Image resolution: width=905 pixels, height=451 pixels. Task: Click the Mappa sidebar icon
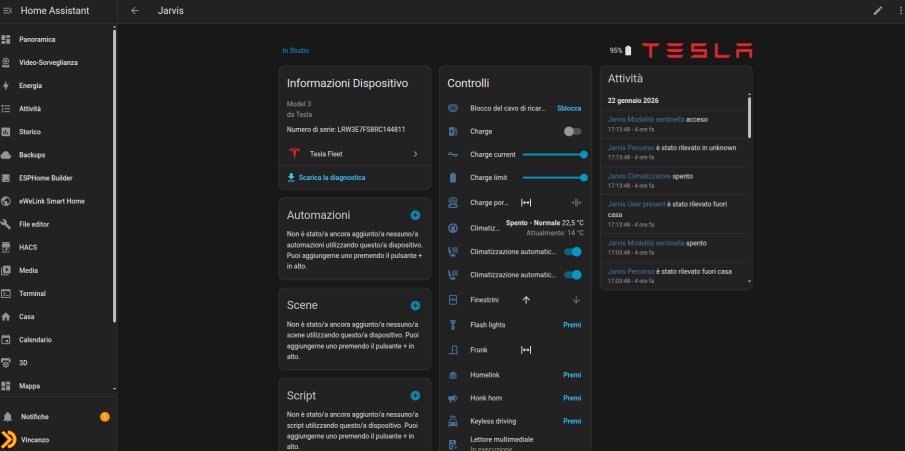tap(6, 386)
